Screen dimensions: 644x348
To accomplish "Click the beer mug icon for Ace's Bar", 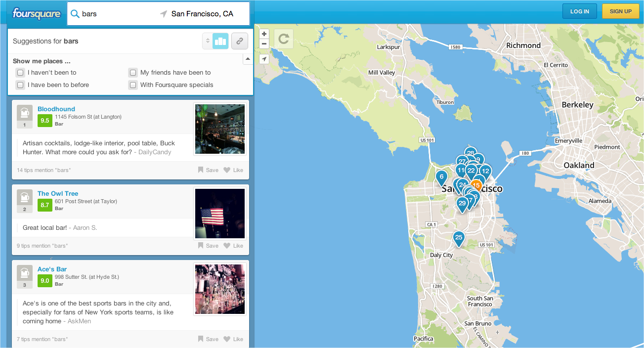I will click(x=25, y=273).
